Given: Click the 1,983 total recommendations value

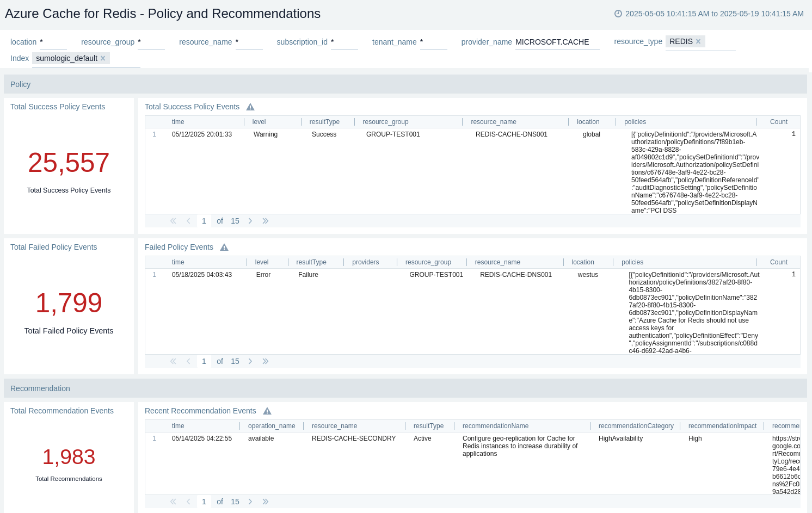Looking at the screenshot, I should click(x=69, y=457).
